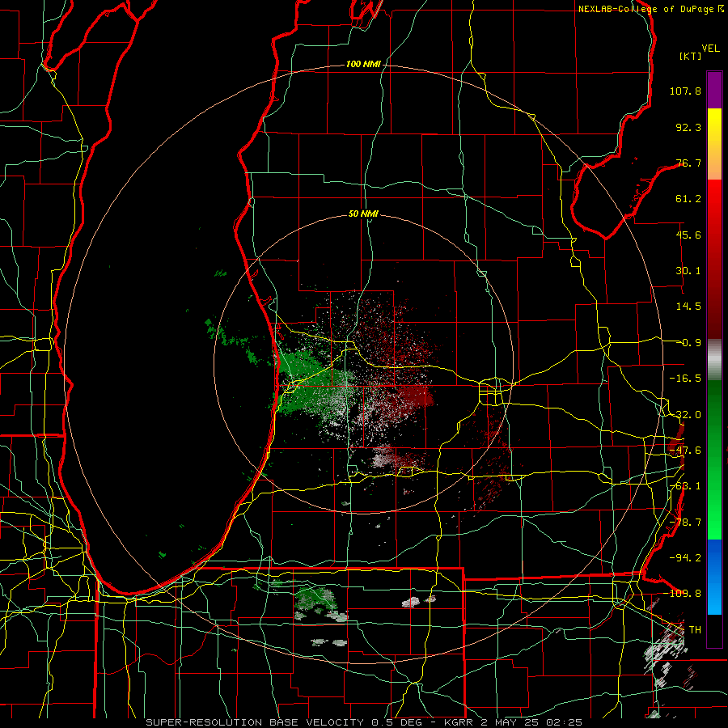Screen dimensions: 728x728
Task: Click the VEL legend title
Action: pyautogui.click(x=711, y=49)
